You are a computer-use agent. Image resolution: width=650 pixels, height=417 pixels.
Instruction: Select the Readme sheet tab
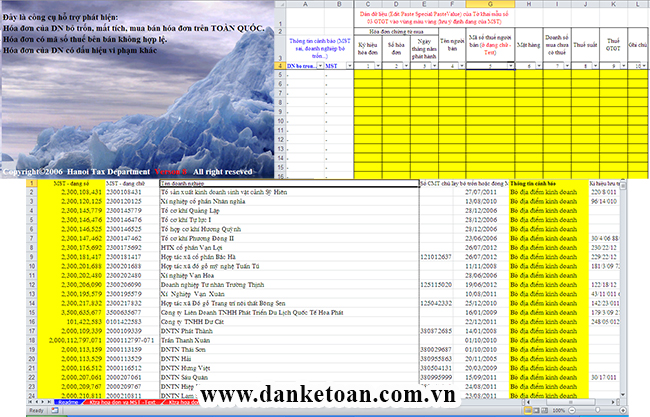tap(69, 402)
